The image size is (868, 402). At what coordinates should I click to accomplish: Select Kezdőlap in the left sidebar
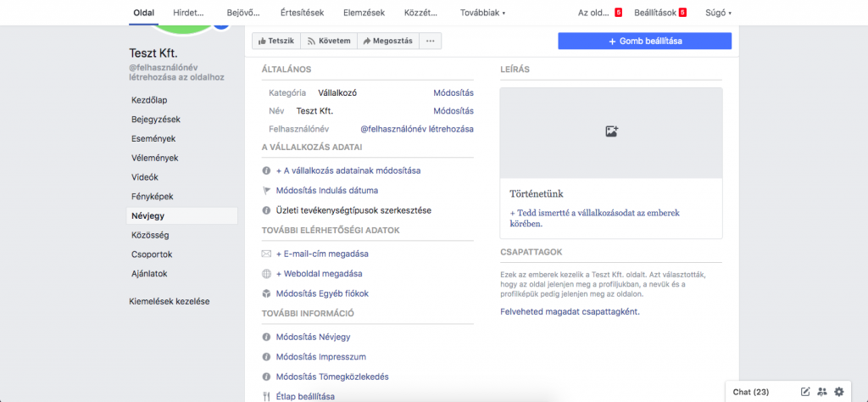click(x=149, y=100)
